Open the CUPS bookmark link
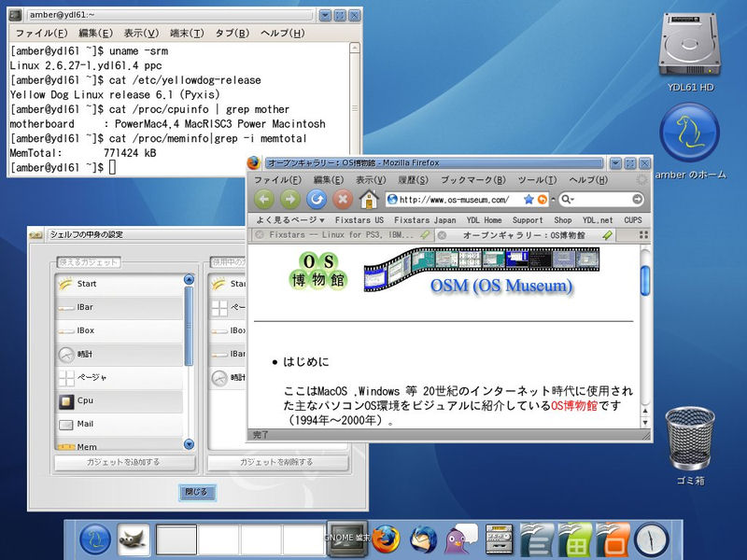747x560 pixels. click(x=633, y=220)
